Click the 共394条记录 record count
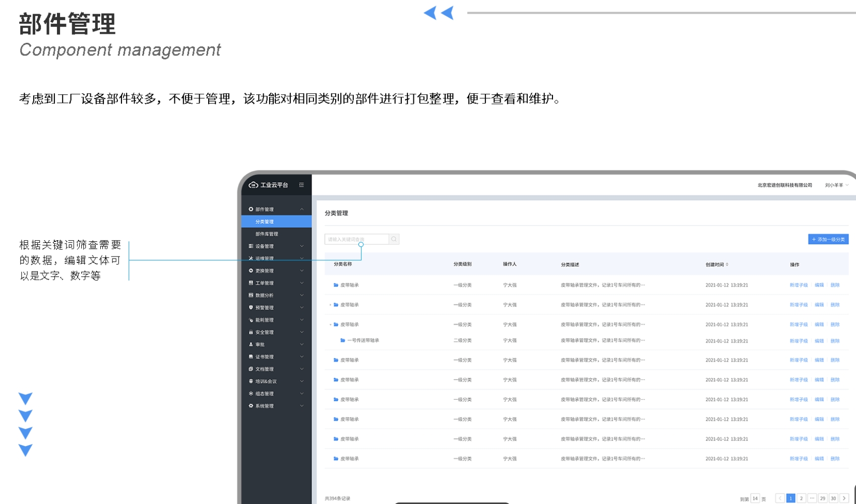The width and height of the screenshot is (856, 504). (x=337, y=498)
